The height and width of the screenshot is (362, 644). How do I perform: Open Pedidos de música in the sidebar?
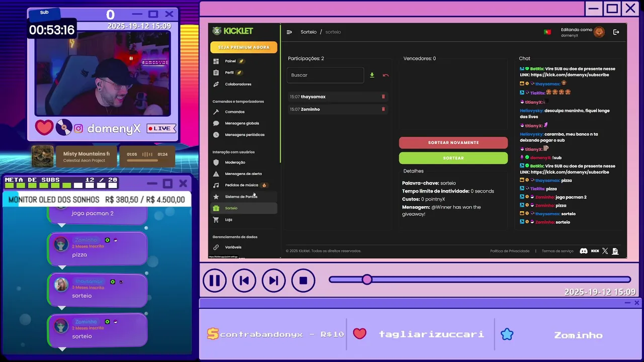(244, 186)
